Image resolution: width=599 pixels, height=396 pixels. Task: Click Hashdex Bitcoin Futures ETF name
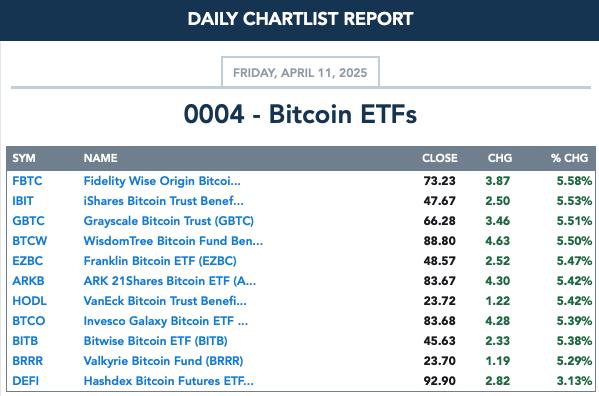[168, 381]
